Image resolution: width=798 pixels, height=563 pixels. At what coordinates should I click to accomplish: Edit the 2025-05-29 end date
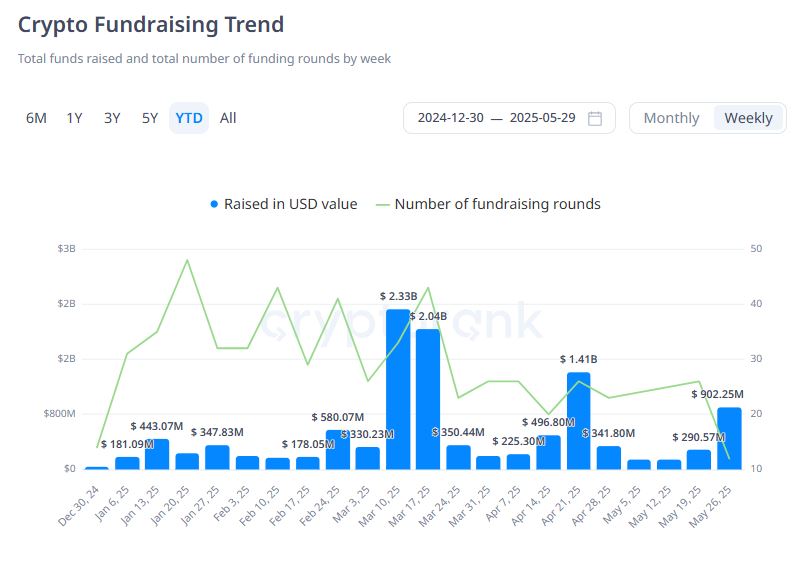tap(543, 118)
